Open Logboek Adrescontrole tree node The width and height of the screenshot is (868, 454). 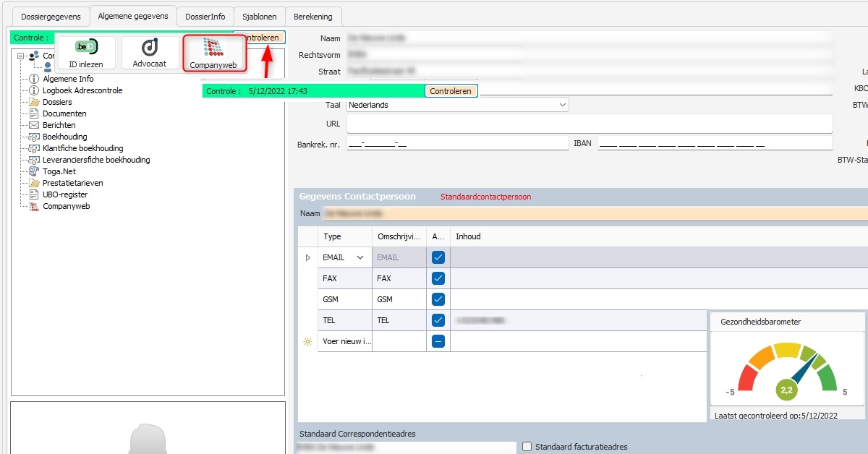click(82, 90)
